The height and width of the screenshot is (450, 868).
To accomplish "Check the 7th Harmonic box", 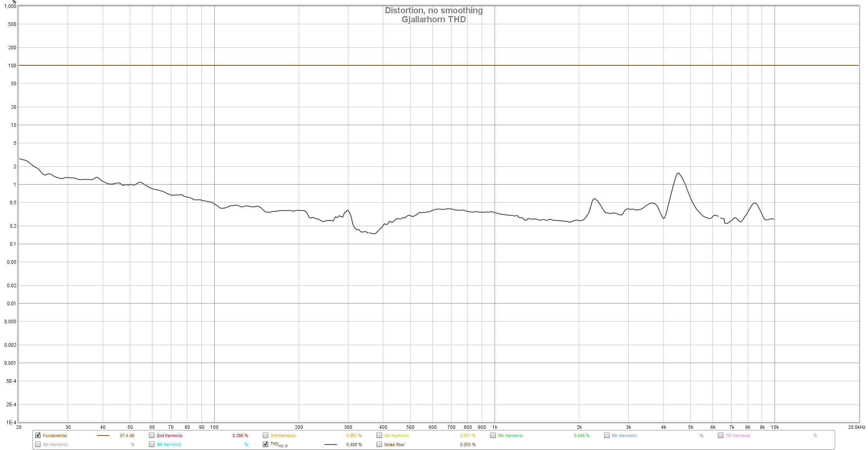I will tap(721, 435).
